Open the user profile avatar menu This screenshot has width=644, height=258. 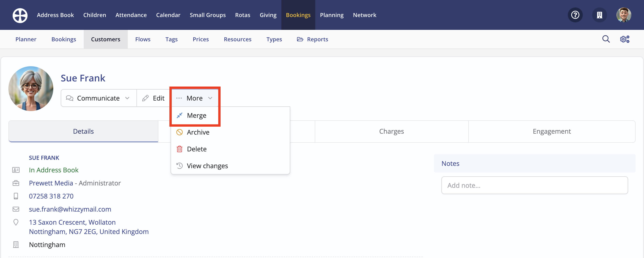pyautogui.click(x=623, y=15)
